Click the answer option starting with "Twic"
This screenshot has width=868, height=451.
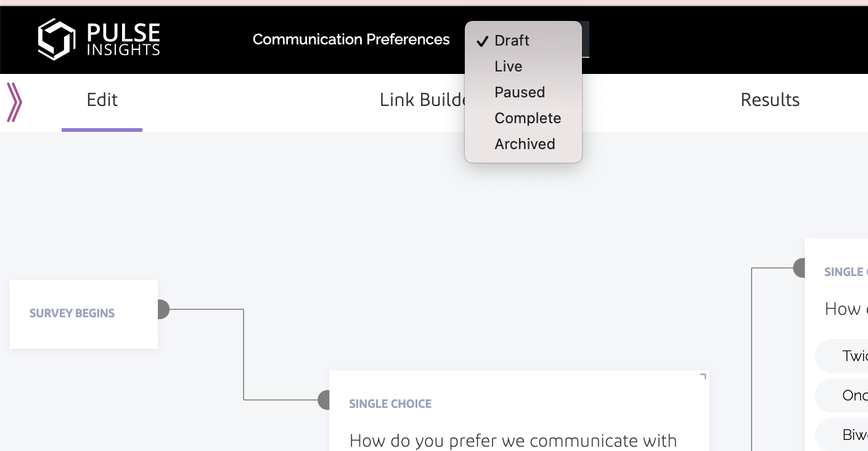tap(854, 356)
